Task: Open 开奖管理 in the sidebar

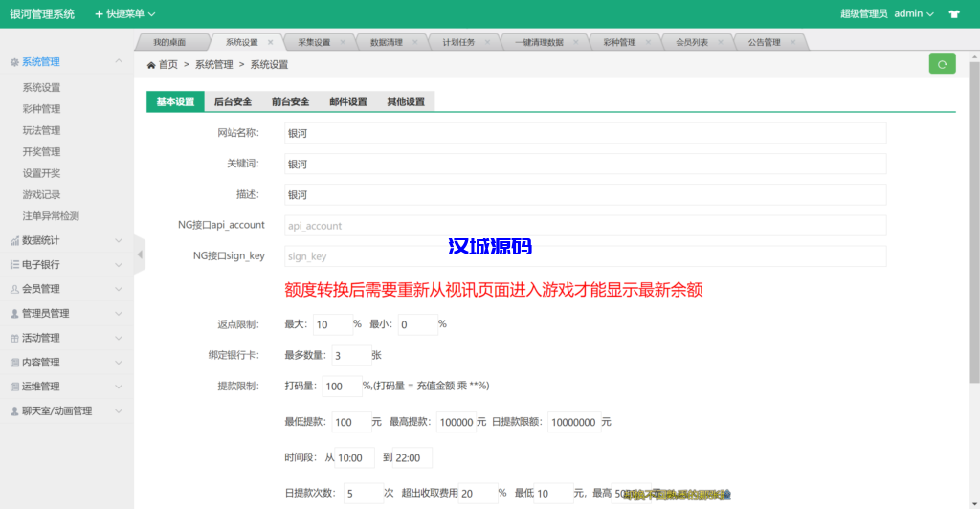Action: pyautogui.click(x=42, y=152)
